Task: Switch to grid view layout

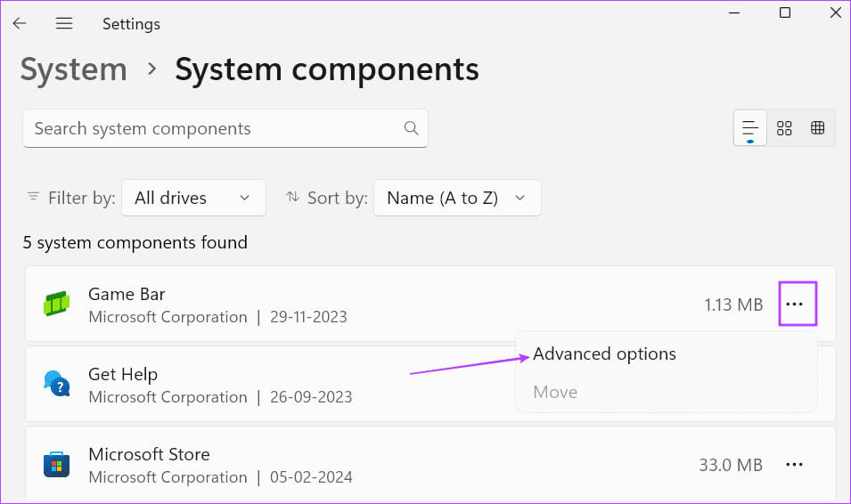Action: pos(784,128)
